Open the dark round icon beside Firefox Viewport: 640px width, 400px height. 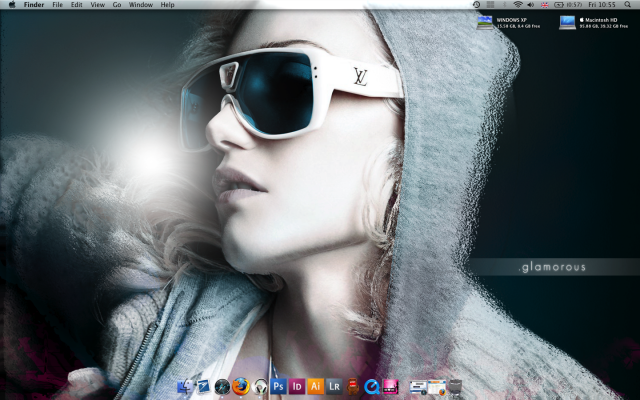(x=222, y=386)
